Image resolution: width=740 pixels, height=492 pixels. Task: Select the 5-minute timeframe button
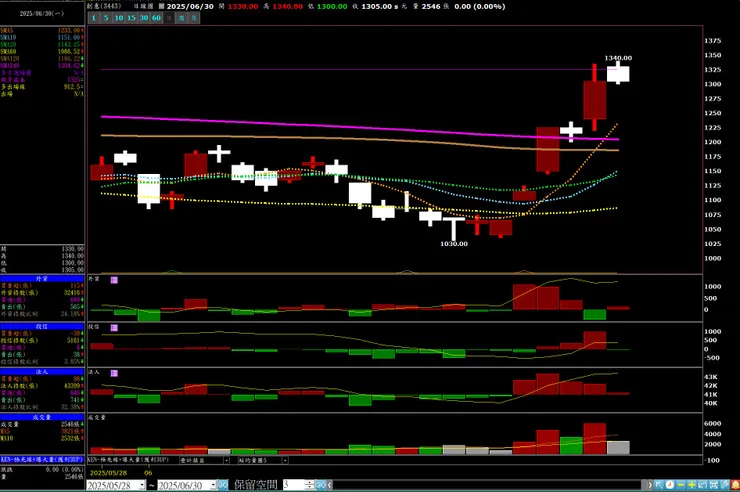tap(106, 18)
